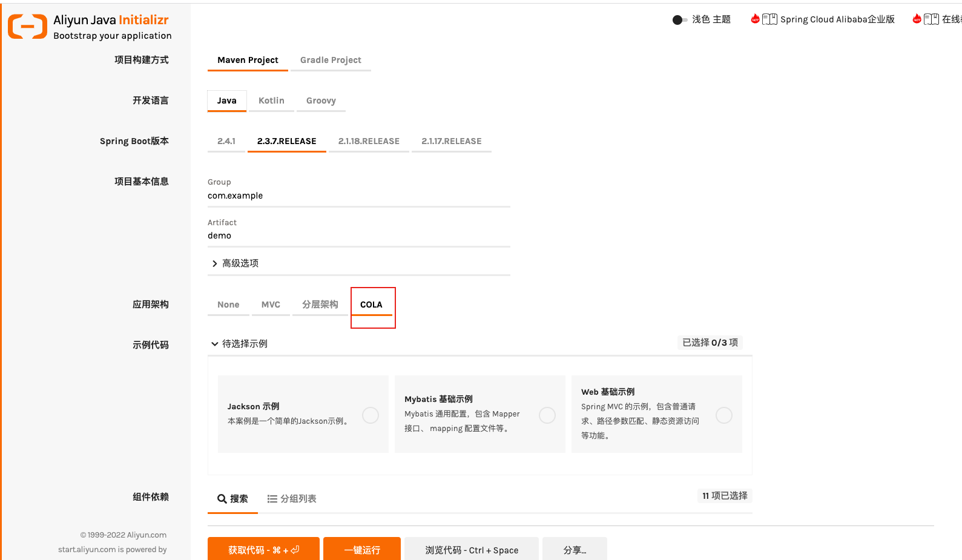Open Spring Cloud Alibaba企业版 link
Viewport: 962px width, 560px height.
[x=837, y=19]
